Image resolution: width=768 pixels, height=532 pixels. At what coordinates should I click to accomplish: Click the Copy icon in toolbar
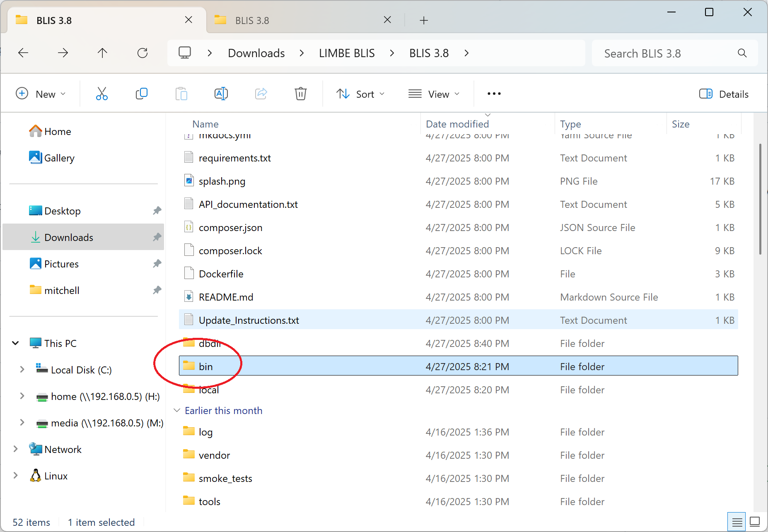(x=141, y=94)
